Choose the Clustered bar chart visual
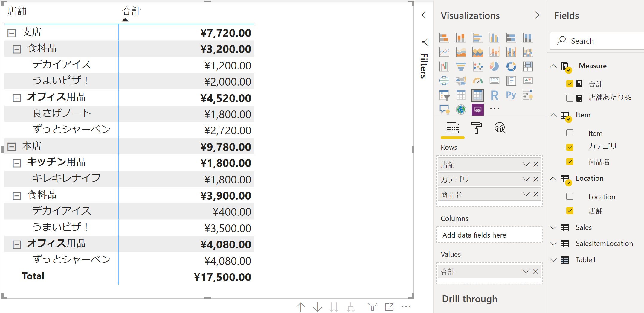The height and width of the screenshot is (313, 644). 477,38
